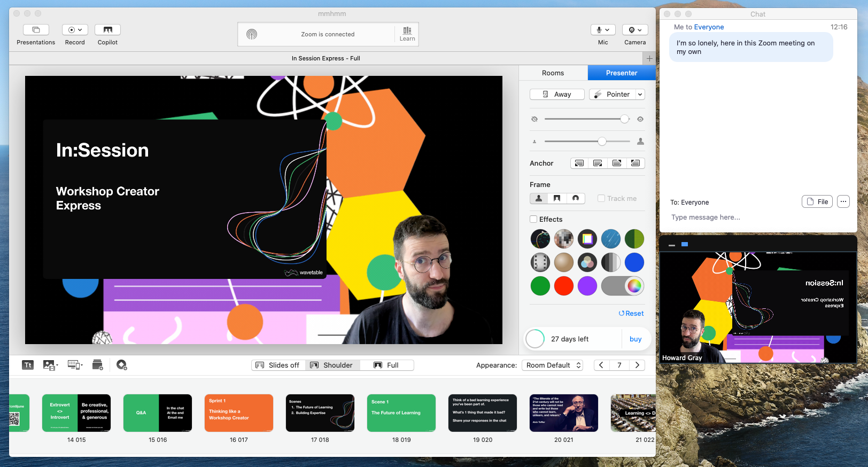Click the buy link
The image size is (868, 467).
[635, 339]
